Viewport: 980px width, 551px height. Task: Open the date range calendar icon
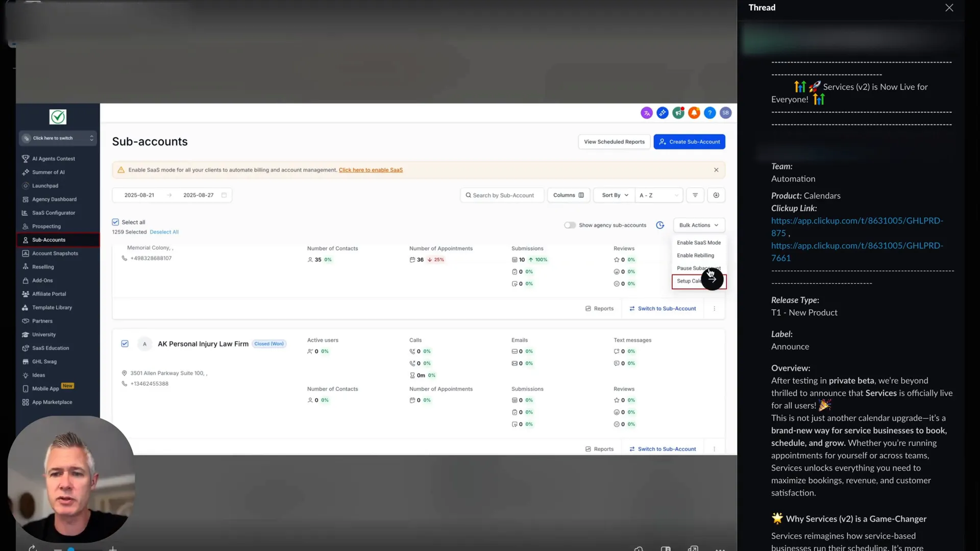[224, 195]
